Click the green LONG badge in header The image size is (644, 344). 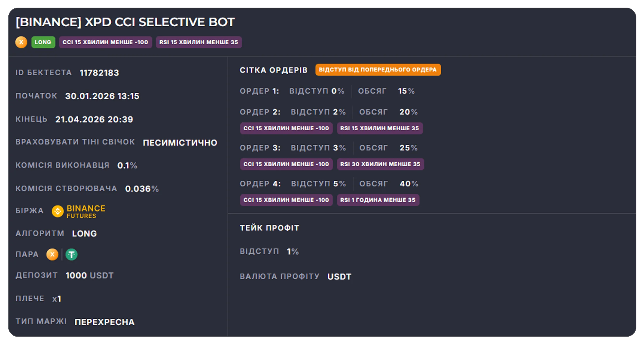point(43,42)
